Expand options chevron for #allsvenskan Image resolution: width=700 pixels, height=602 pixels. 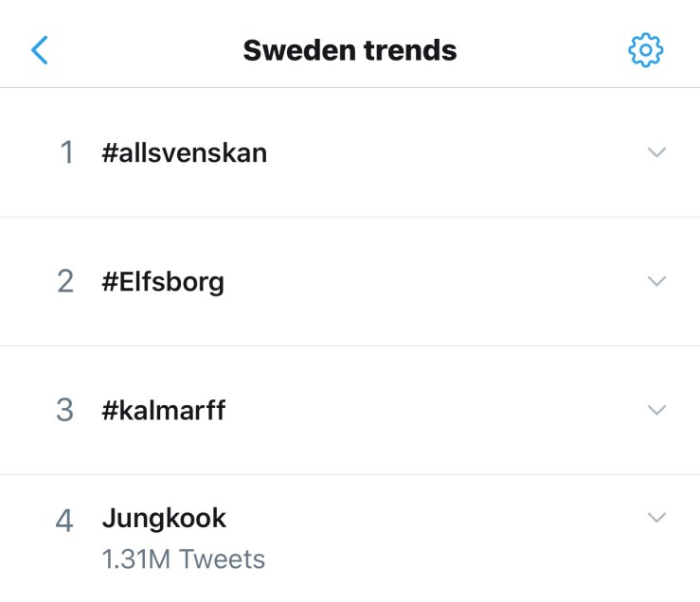click(x=656, y=151)
